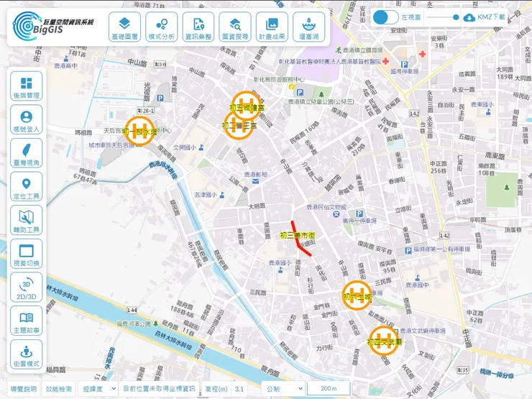Image resolution: width=532 pixels, height=399 pixels.
Task: Select the 初二普王宮 map marker
Action: (x=239, y=126)
